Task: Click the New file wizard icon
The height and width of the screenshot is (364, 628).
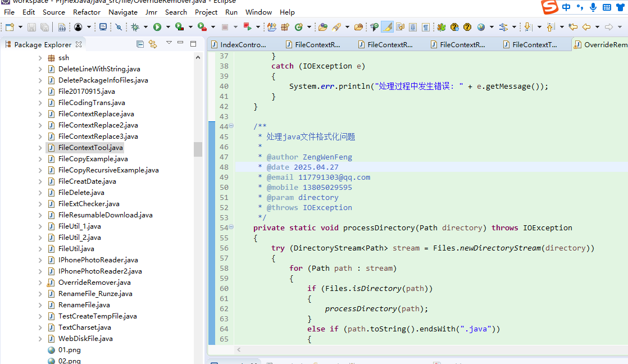Action: 10,27
